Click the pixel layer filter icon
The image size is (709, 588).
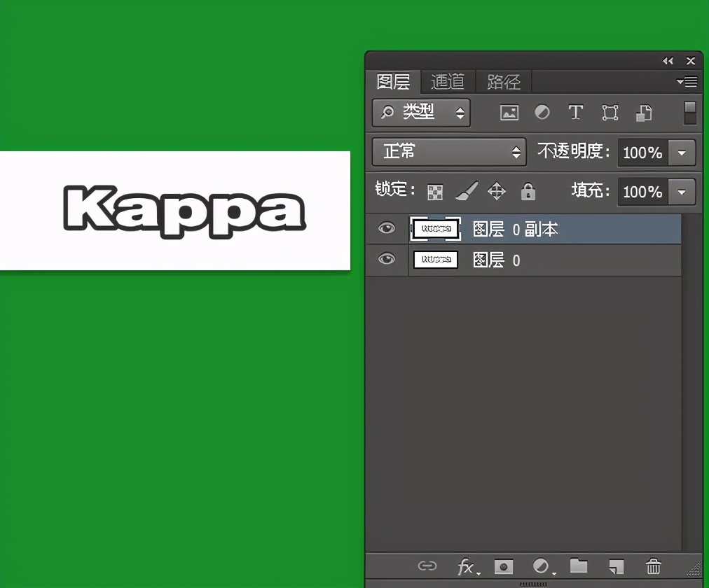(509, 113)
